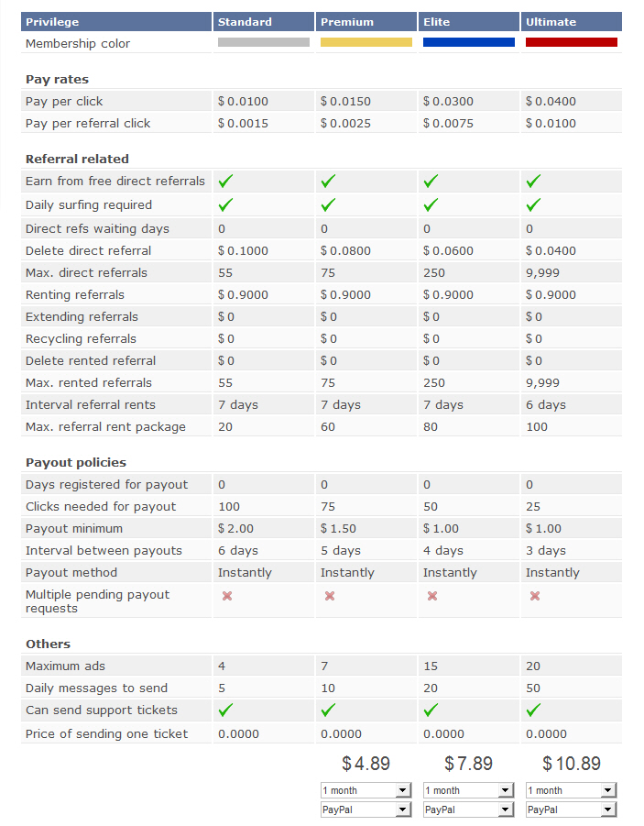
Task: Open the Ultimate 1 month duration dropdown
Action: point(571,790)
